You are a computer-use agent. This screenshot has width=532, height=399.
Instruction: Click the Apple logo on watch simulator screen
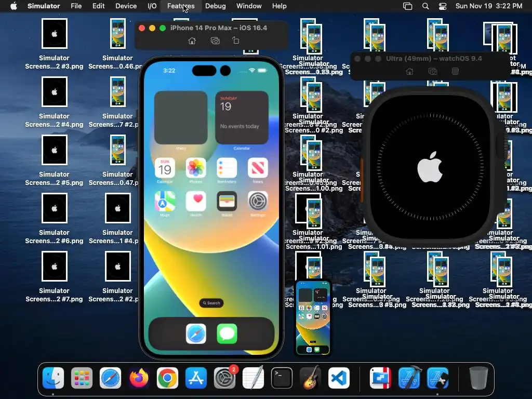(430, 167)
